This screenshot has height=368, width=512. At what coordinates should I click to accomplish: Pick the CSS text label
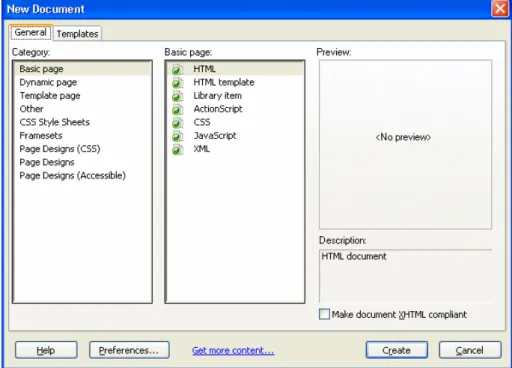202,122
